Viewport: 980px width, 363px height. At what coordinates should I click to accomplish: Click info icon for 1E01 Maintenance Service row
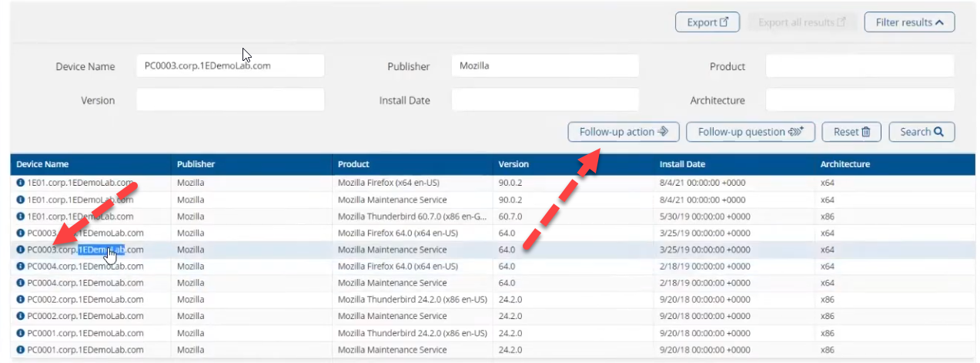21,200
